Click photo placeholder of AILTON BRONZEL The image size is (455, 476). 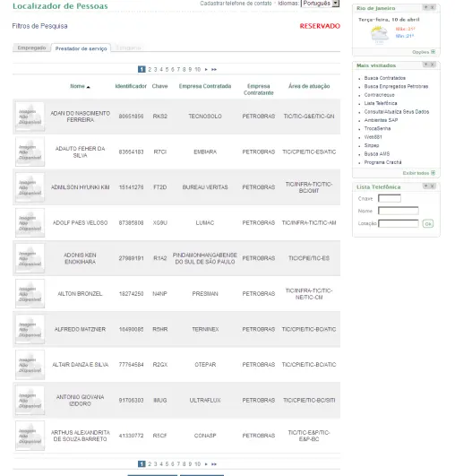pos(30,293)
